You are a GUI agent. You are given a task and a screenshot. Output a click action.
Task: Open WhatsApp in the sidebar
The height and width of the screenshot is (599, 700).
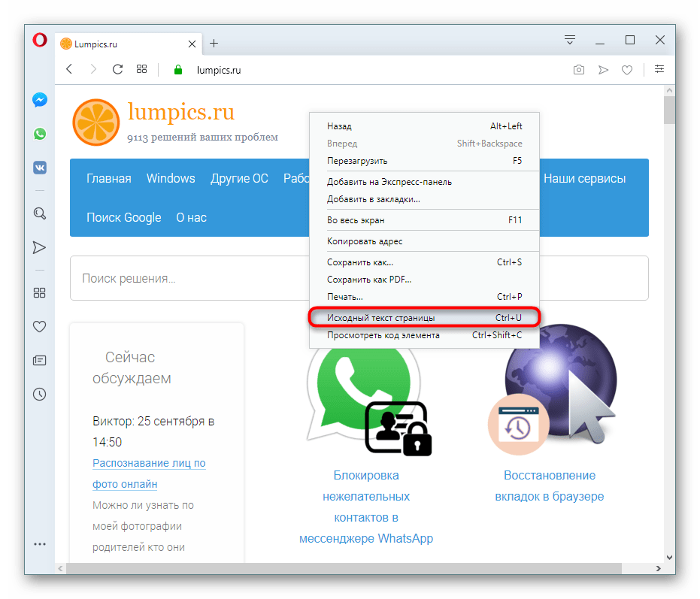[x=40, y=134]
